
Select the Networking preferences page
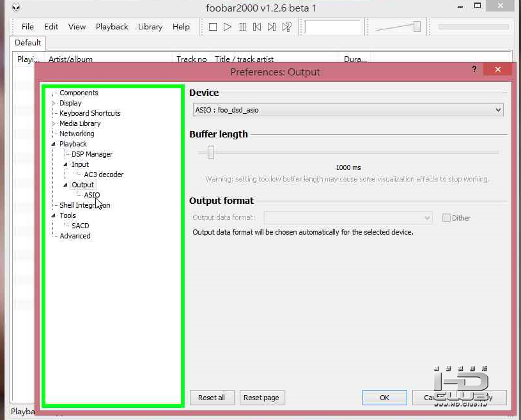[77, 134]
